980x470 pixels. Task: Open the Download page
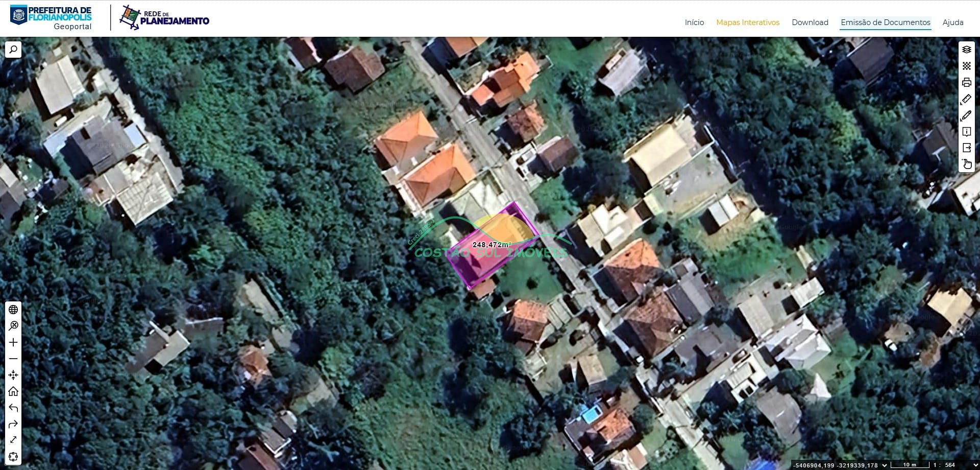pos(810,22)
